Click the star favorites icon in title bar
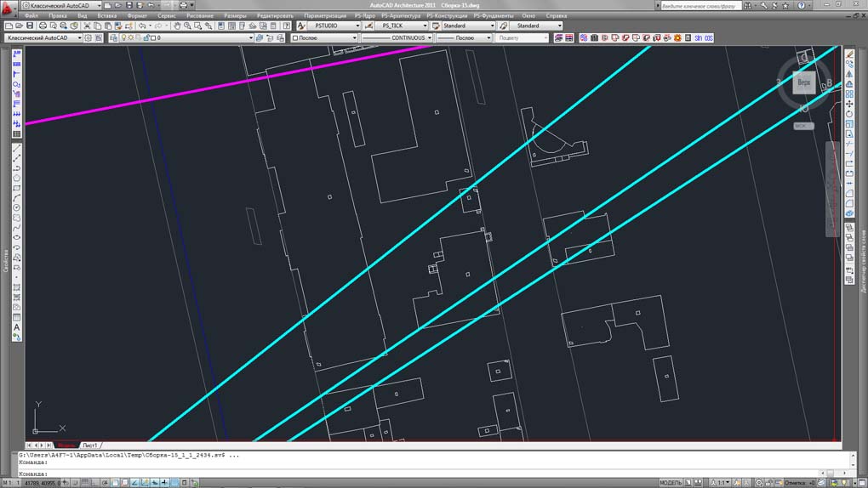Screen dimensions: 868x488 (x=785, y=6)
